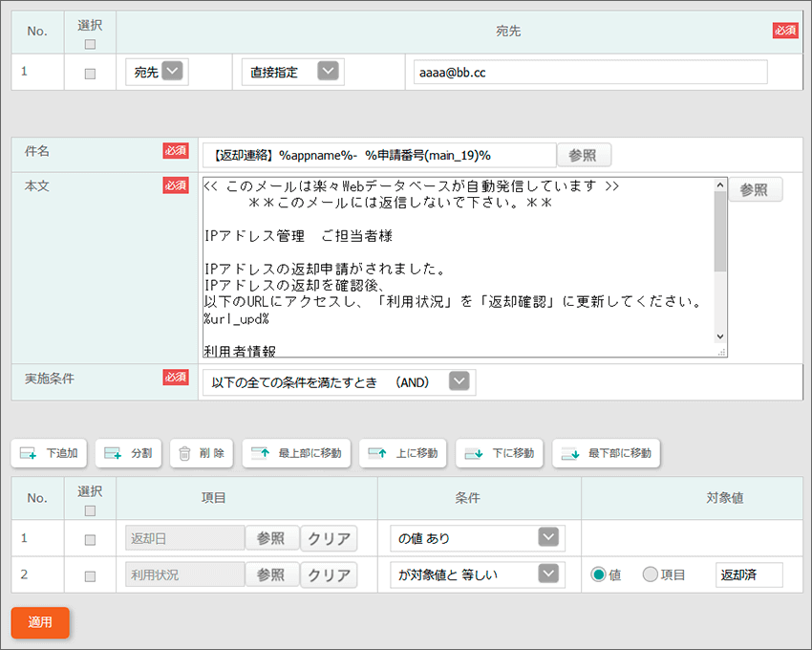Image resolution: width=812 pixels, height=650 pixels.
Task: Click the 宛先 column header text
Action: (x=508, y=32)
